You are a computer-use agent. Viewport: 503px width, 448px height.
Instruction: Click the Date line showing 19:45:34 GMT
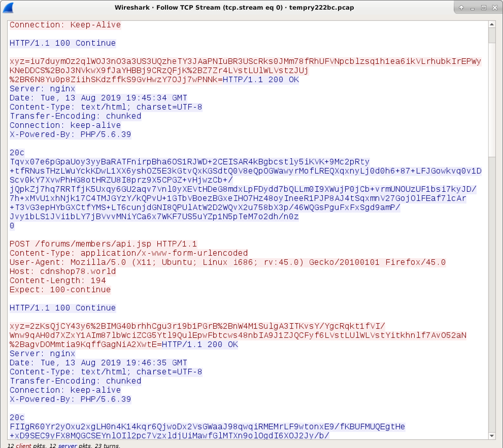click(98, 98)
